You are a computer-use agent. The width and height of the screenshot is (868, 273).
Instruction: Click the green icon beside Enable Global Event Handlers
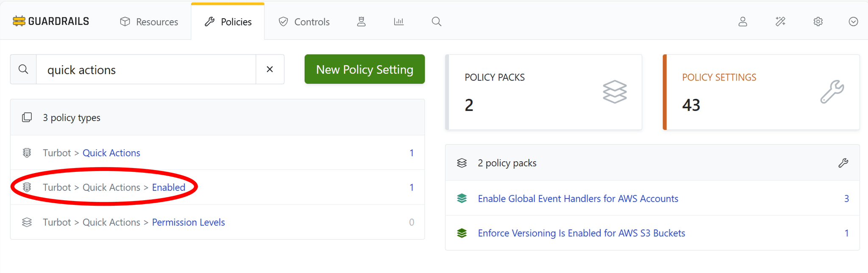pos(462,198)
